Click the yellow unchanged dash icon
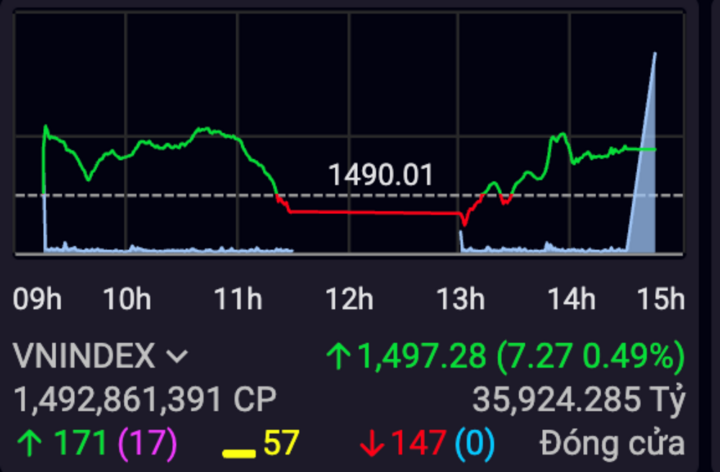 coord(239,454)
